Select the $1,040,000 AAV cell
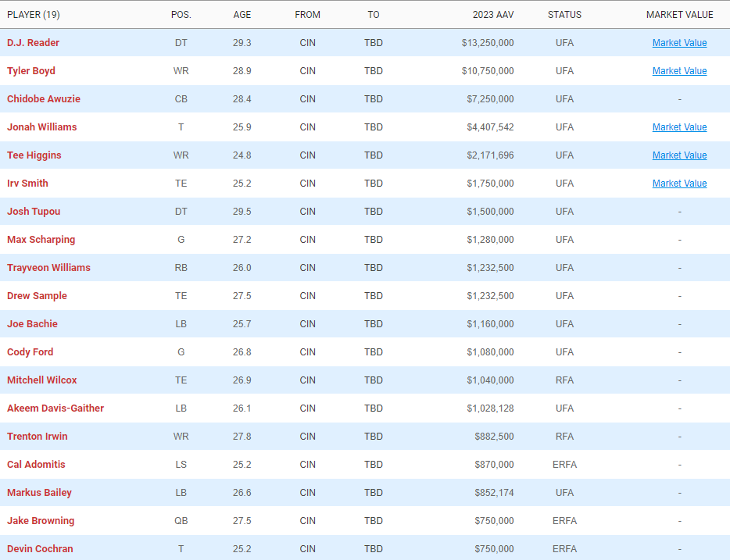730x560 pixels. click(x=490, y=380)
